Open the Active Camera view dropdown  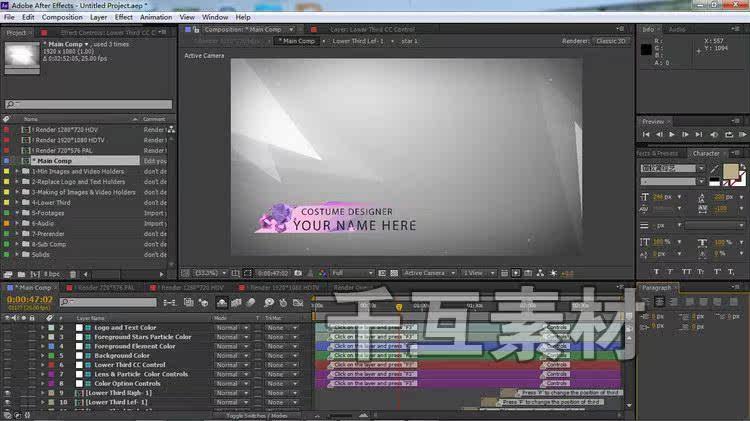pos(429,273)
